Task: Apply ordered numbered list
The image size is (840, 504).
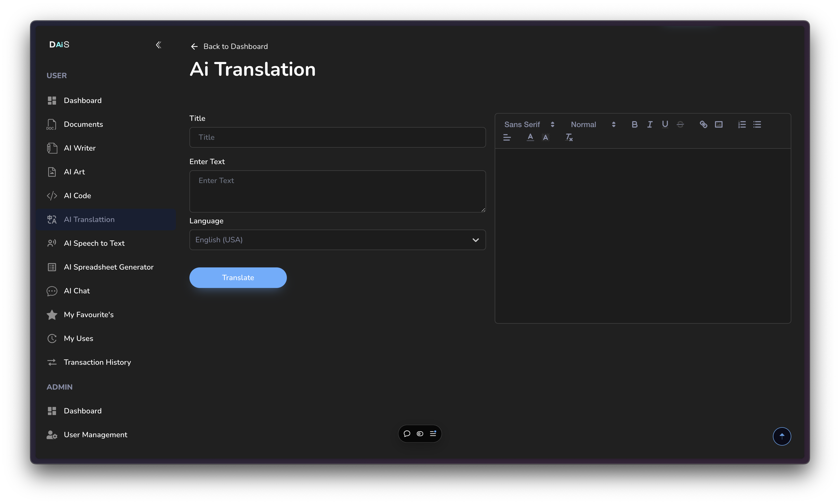Action: pyautogui.click(x=742, y=124)
